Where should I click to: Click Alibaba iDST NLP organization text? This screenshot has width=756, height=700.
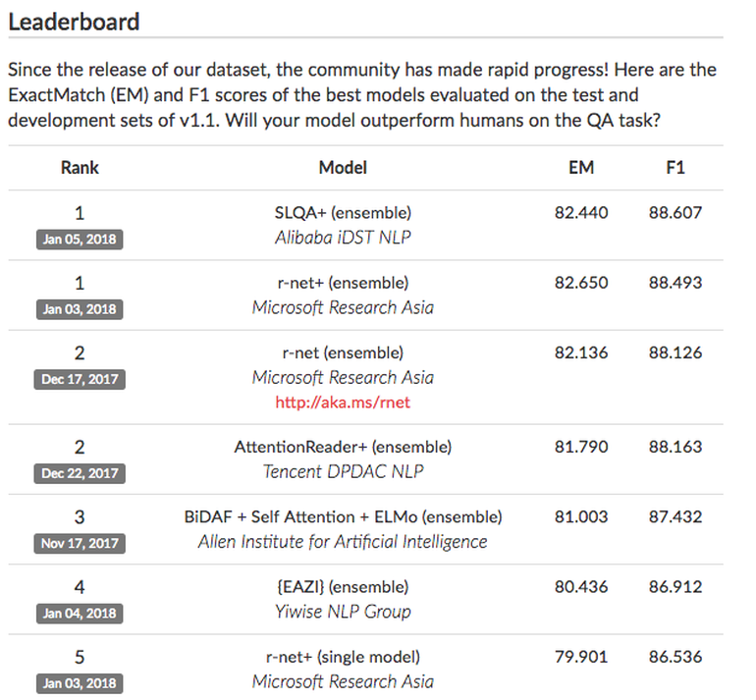[343, 237]
